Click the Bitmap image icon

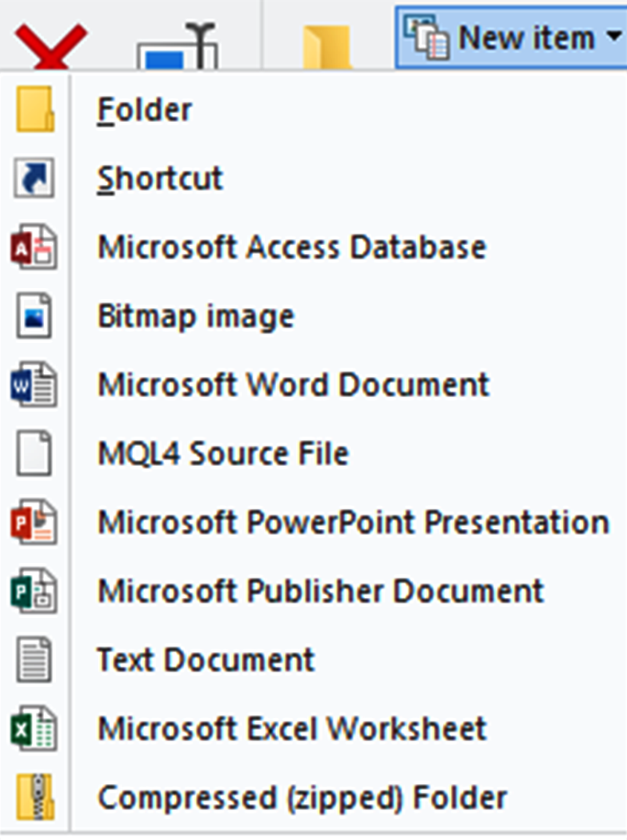34,315
